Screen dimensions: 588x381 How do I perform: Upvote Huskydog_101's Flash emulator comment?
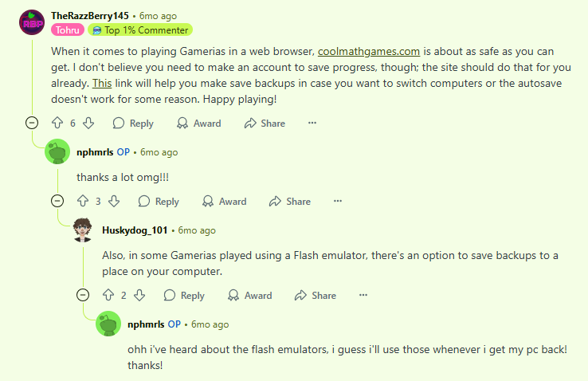coord(108,296)
